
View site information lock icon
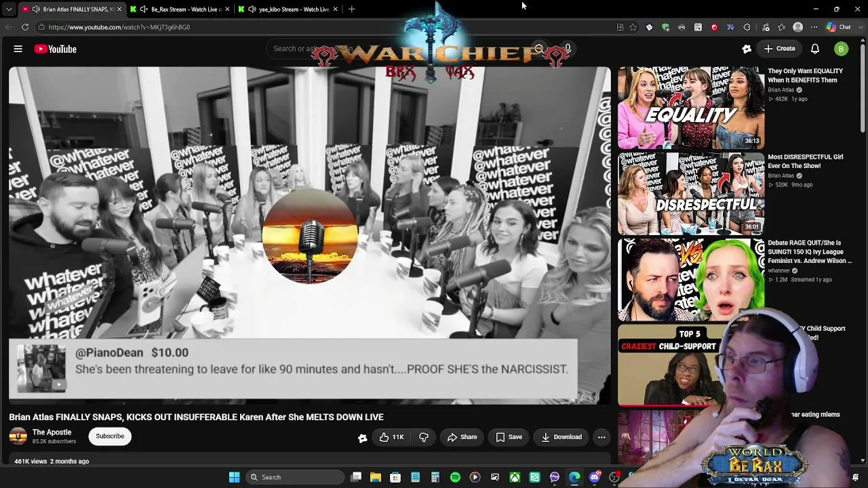(41, 27)
